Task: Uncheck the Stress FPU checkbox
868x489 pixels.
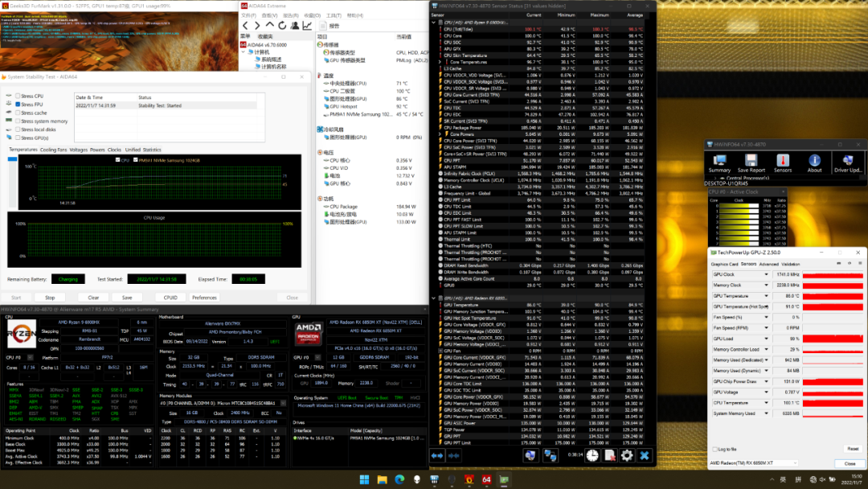Action: coord(18,105)
